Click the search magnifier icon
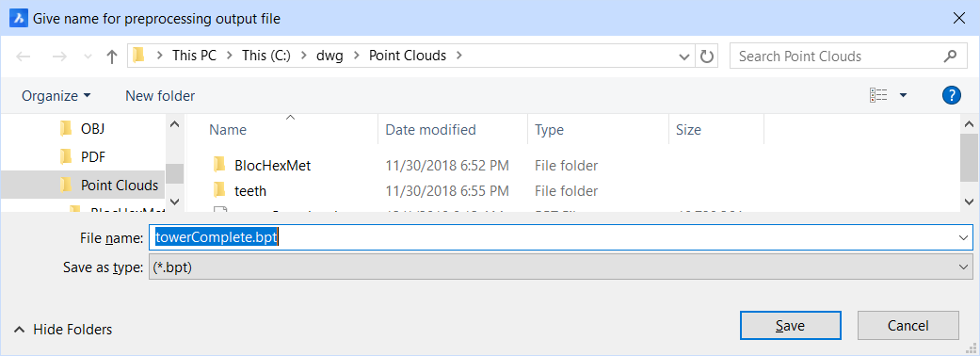This screenshot has width=980, height=356. click(950, 56)
